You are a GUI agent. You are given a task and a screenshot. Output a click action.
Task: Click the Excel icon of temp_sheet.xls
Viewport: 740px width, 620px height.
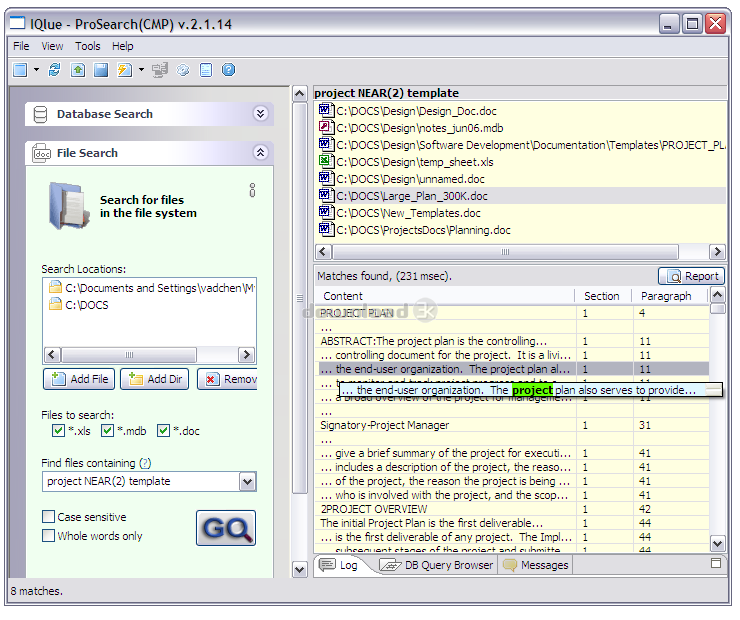coord(325,161)
